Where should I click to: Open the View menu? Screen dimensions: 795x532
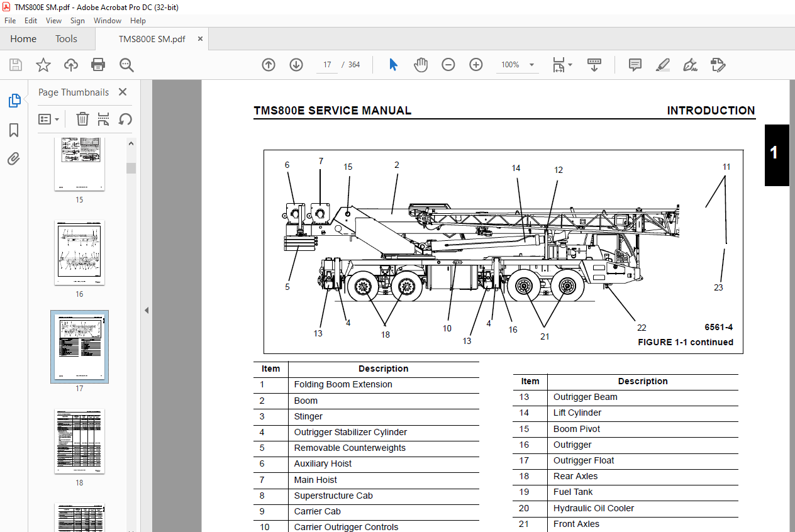click(54, 21)
